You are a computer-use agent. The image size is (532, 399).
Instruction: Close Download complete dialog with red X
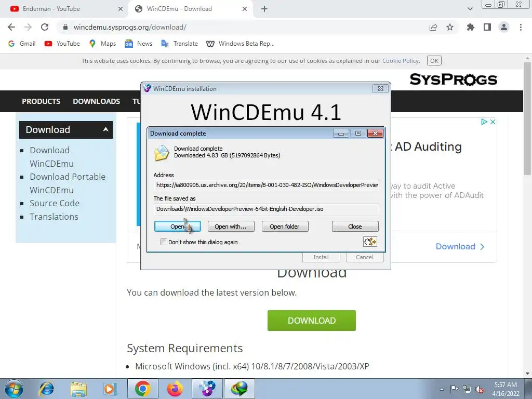click(x=375, y=134)
